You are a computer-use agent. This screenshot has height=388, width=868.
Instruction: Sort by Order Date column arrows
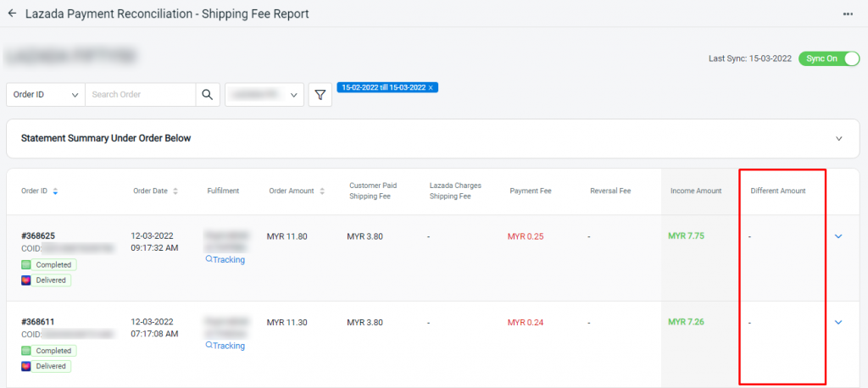(175, 191)
